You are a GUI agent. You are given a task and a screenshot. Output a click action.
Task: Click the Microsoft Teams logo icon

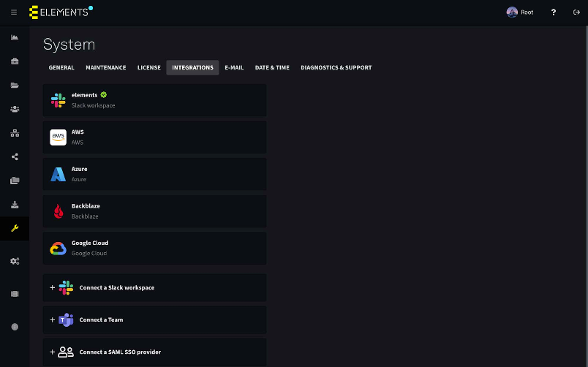click(66, 319)
